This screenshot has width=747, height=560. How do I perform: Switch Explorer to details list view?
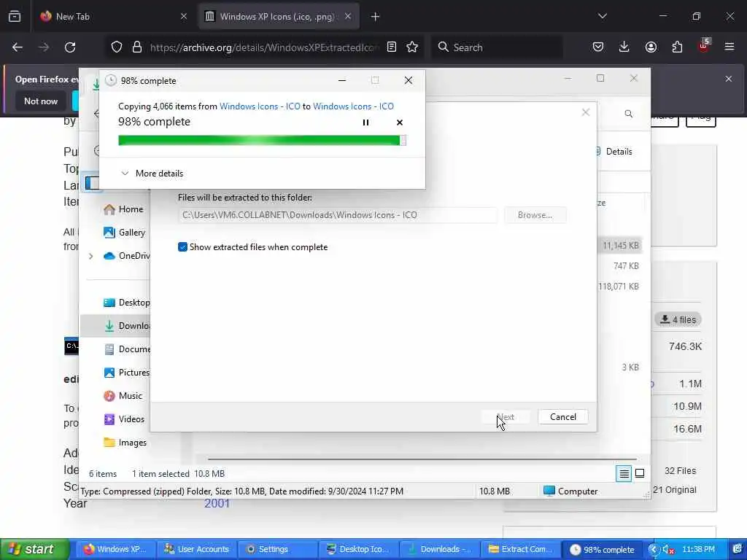[624, 473]
